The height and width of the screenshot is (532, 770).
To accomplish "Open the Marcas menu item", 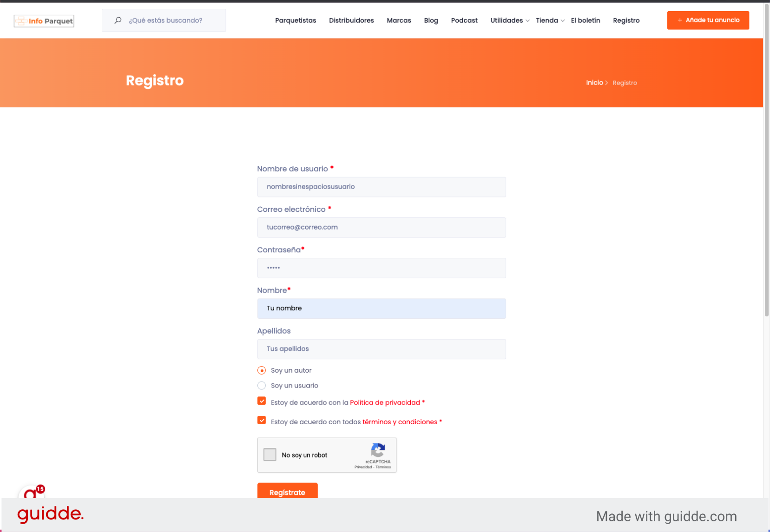I will (399, 20).
